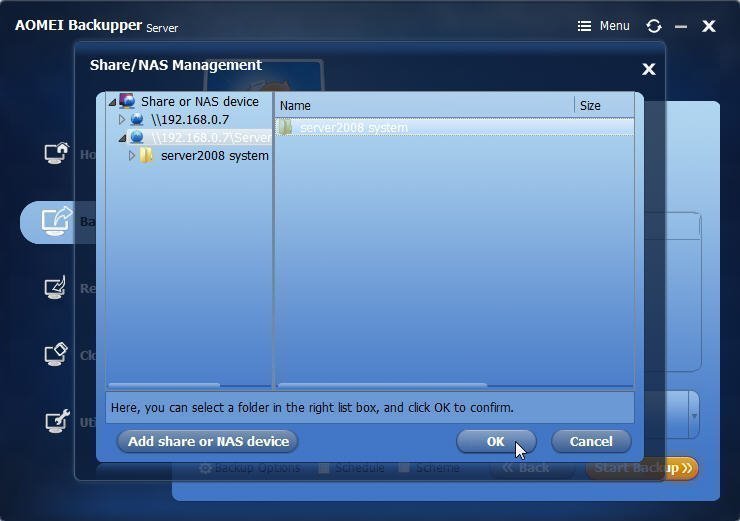Click the file list horizontal scrollbar

[x=382, y=386]
